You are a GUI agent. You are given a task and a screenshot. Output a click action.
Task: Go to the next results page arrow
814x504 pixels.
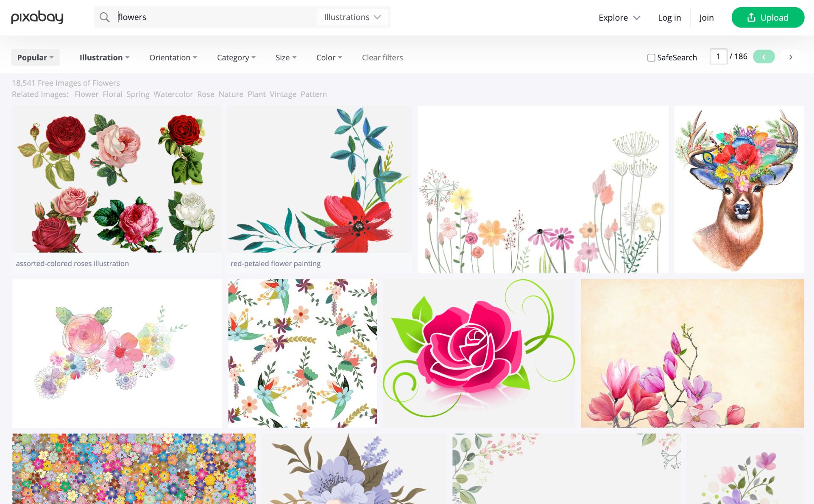click(790, 57)
